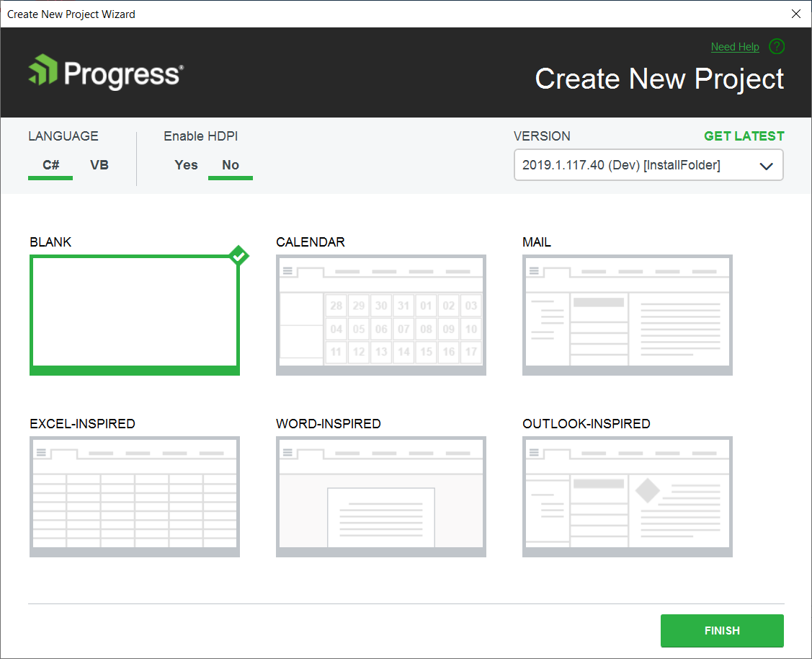Click the CALENDAR template label
This screenshot has height=659, width=812.
[x=311, y=242]
